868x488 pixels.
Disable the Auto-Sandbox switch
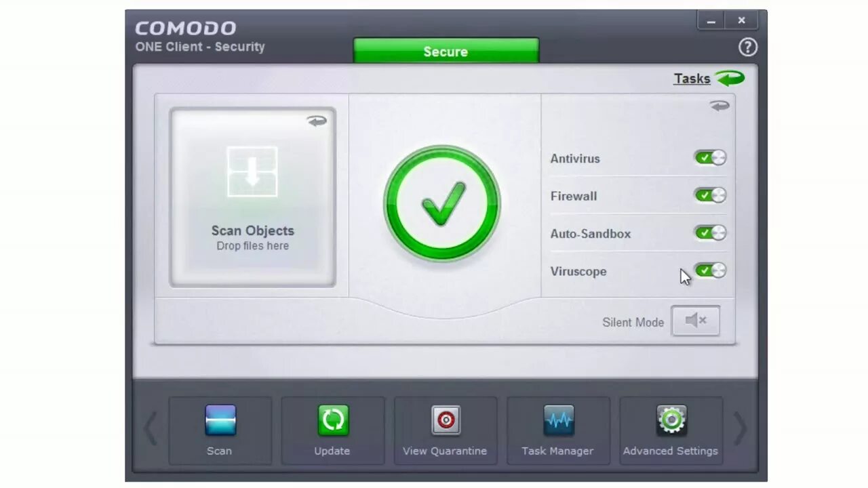[710, 233]
